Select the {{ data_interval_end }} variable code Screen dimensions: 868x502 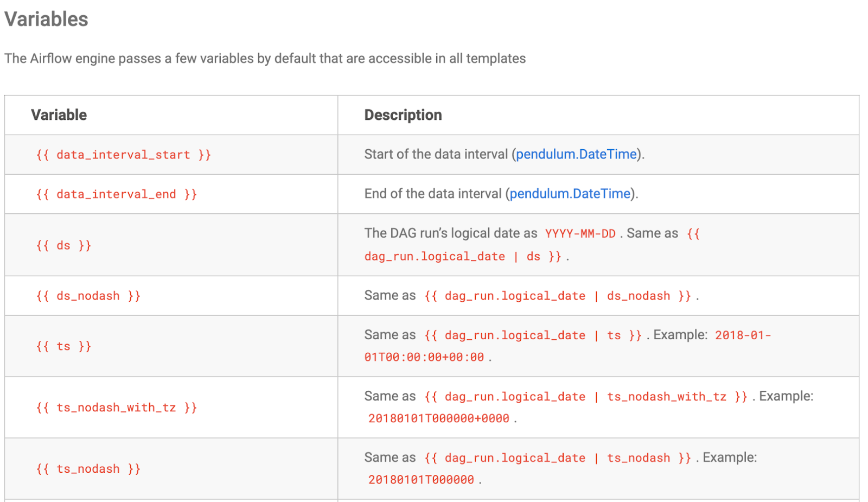[116, 195]
